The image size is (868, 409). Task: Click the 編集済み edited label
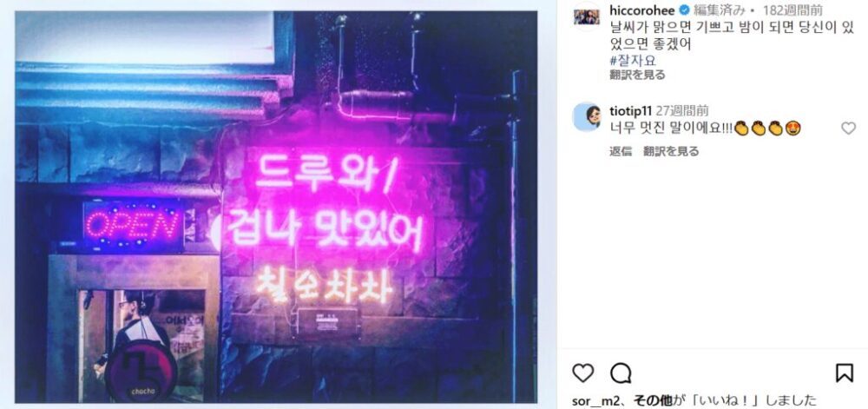click(x=716, y=10)
